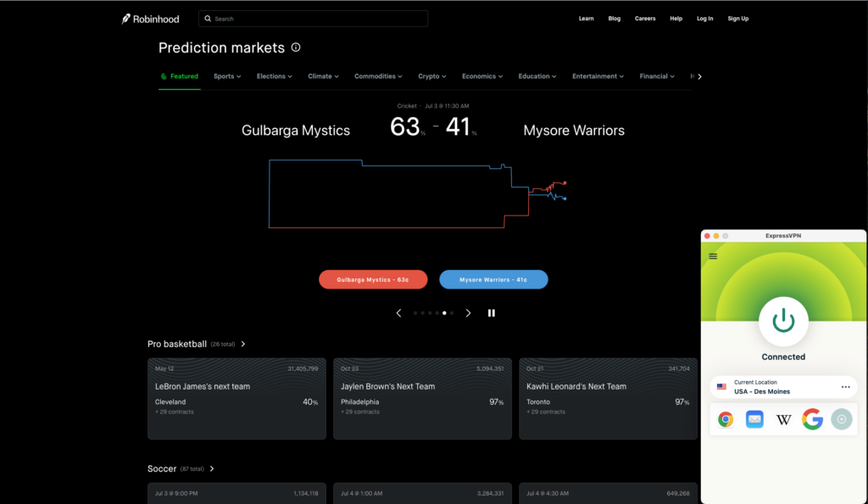This screenshot has height=504, width=868.
Task: Open location options three-dots in ExpressVPN
Action: (845, 387)
